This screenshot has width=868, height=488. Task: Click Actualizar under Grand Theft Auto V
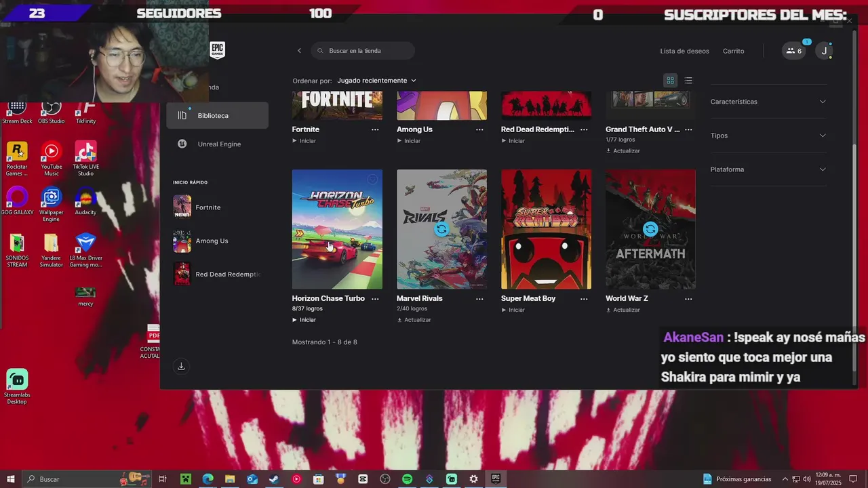623,150
